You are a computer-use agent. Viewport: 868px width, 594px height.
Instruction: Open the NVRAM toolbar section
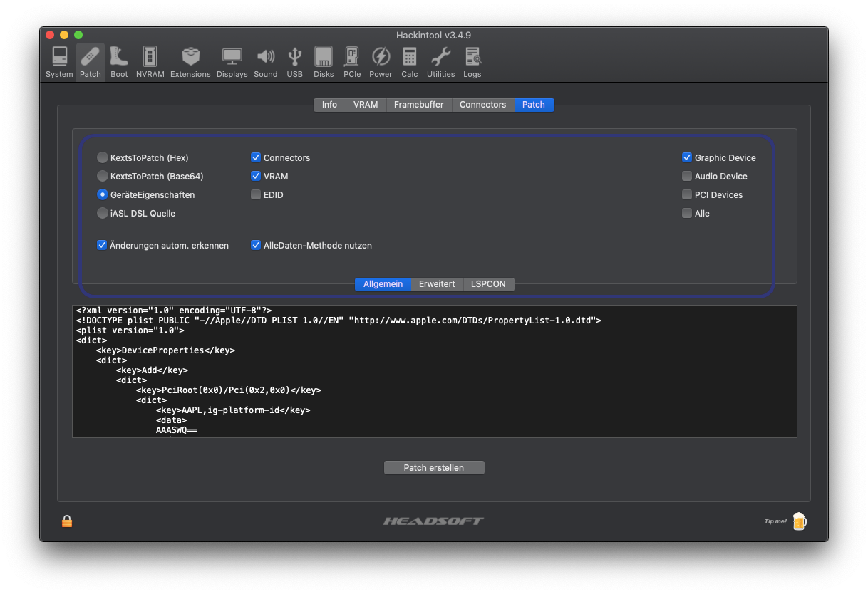pyautogui.click(x=150, y=62)
